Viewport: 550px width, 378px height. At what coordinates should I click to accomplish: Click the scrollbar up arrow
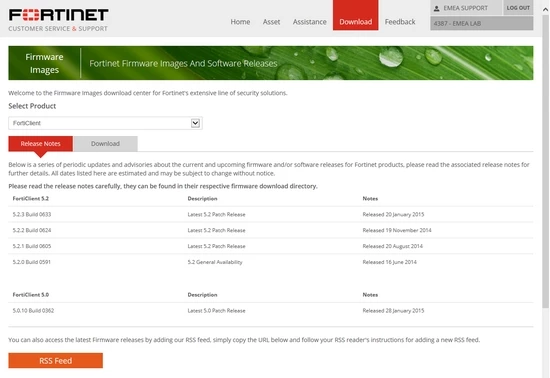545,9
